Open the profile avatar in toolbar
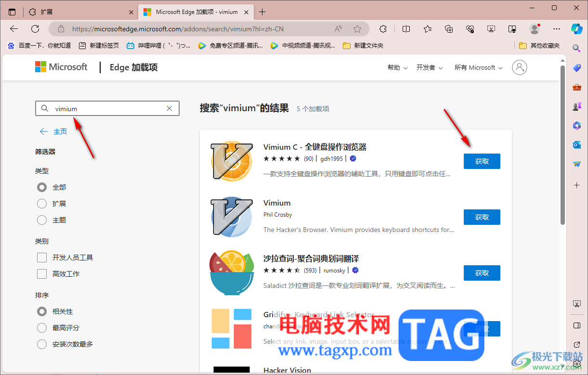Viewport: 588px width, 375px height. pyautogui.click(x=535, y=29)
